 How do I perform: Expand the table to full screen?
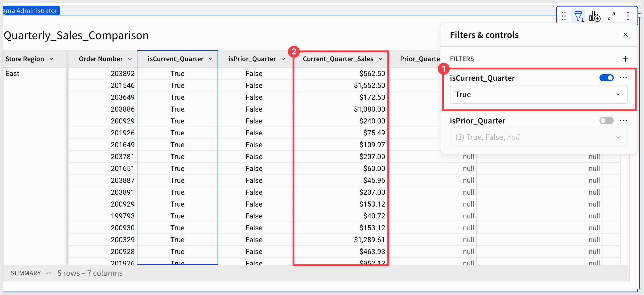(x=611, y=16)
